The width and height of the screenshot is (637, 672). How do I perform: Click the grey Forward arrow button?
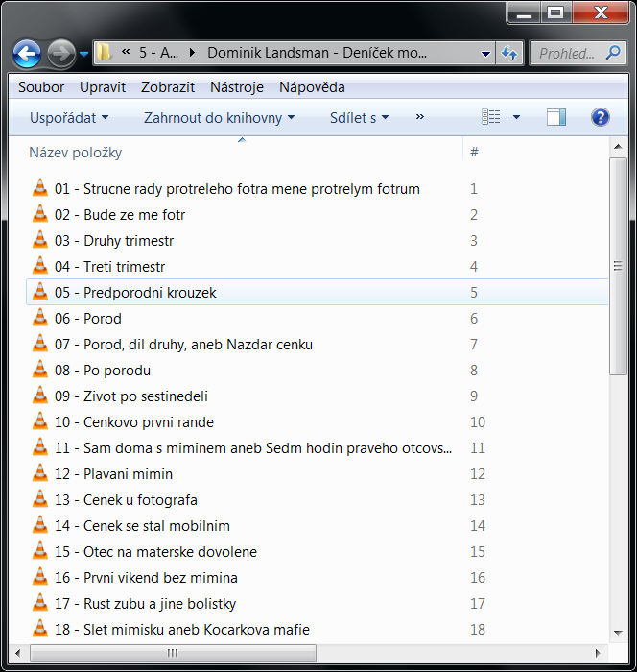[x=61, y=54]
